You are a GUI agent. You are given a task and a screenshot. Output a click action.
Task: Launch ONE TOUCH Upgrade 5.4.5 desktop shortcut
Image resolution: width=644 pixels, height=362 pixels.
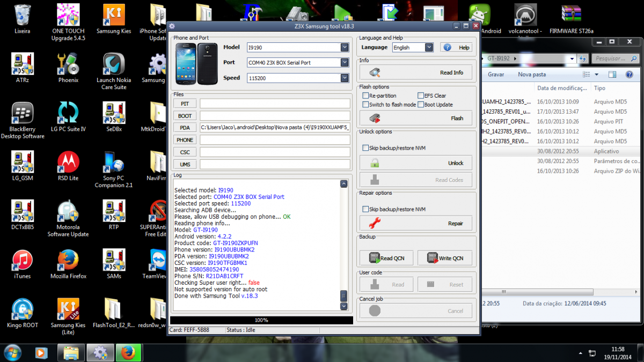point(68,23)
